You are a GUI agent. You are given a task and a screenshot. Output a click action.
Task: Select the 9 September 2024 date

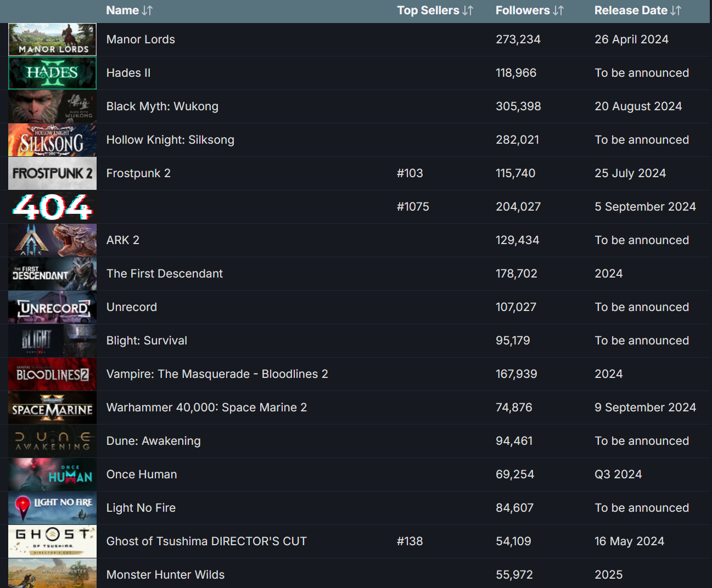click(x=645, y=408)
